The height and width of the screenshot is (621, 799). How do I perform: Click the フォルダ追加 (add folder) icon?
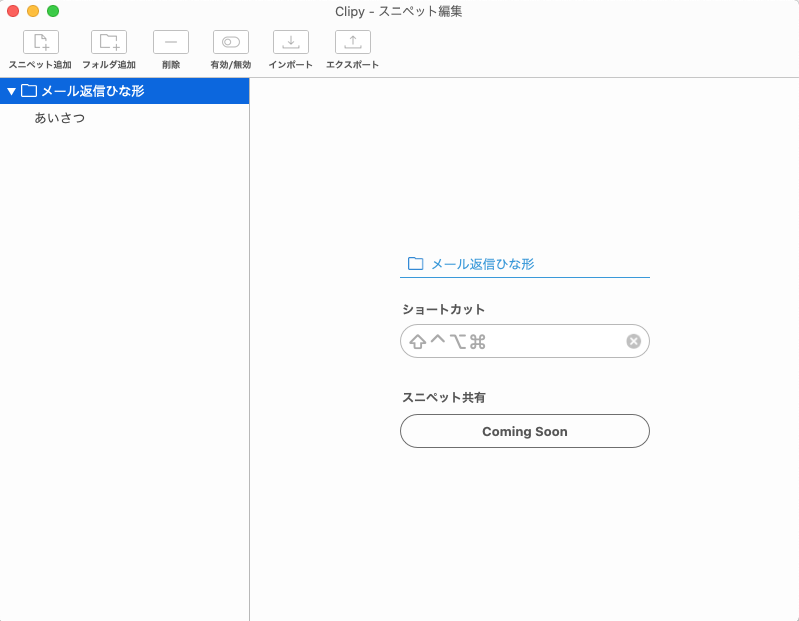coord(109,42)
